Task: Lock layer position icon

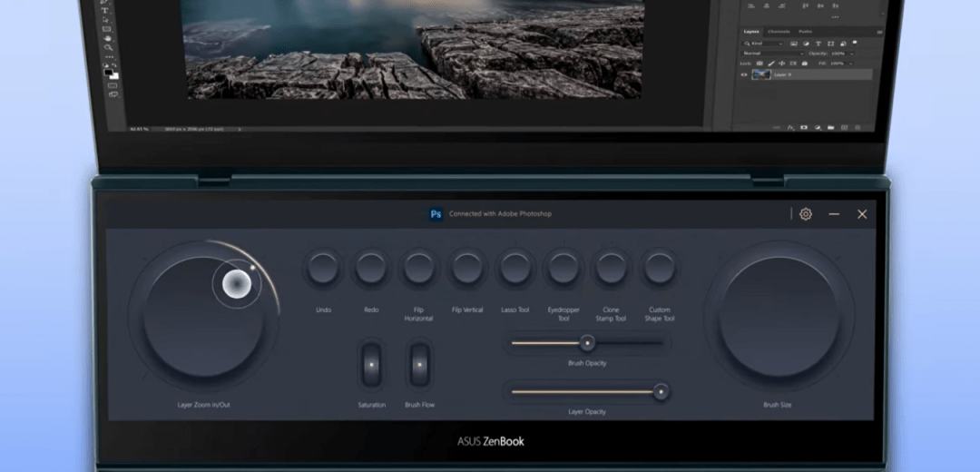Action: 782,64
